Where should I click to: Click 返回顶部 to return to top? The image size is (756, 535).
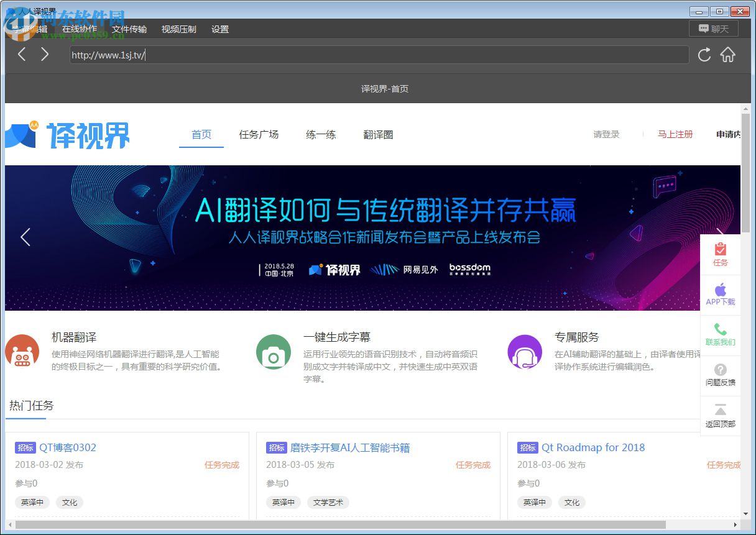tap(721, 416)
